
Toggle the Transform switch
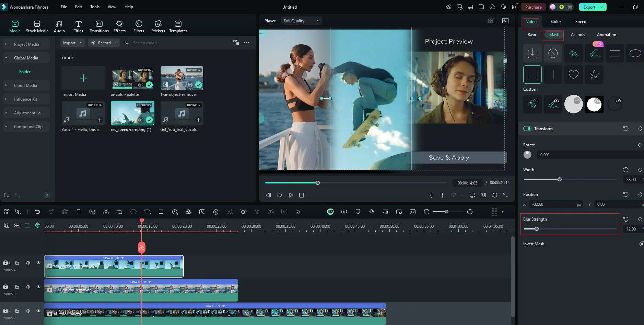(x=527, y=128)
